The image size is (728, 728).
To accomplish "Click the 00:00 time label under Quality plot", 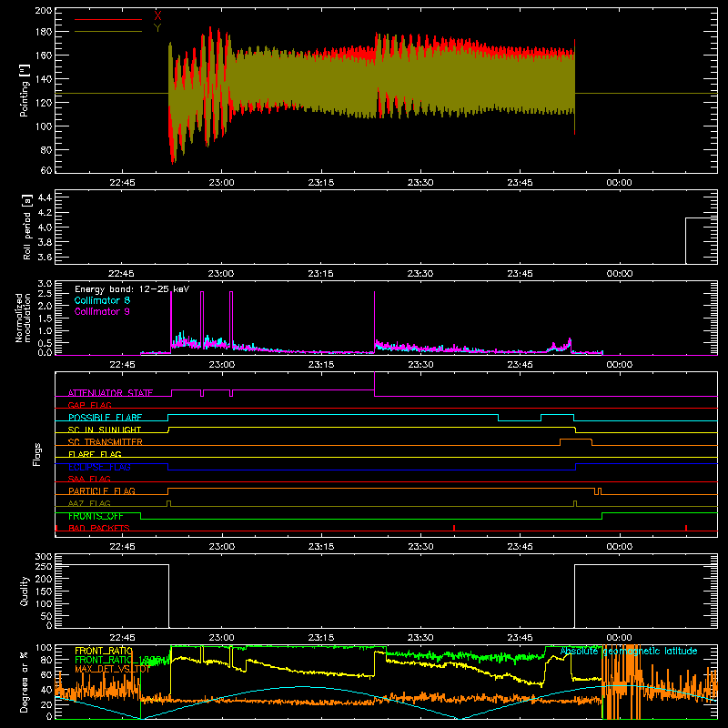I will click(619, 638).
